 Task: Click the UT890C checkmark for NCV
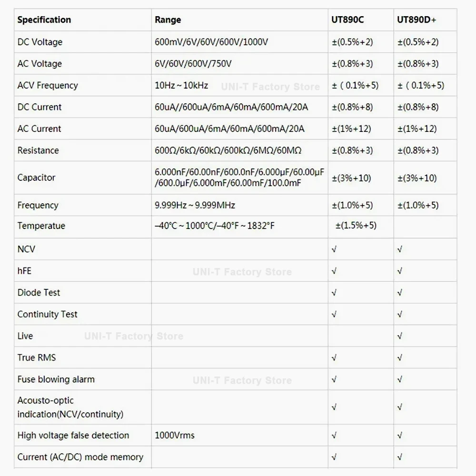tap(334, 249)
